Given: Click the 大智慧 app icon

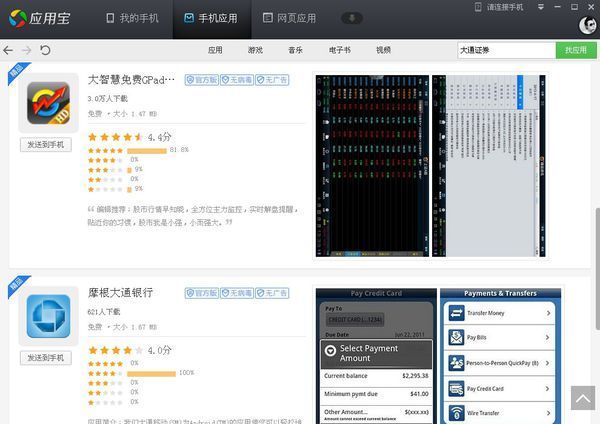Looking at the screenshot, I should pos(48,103).
